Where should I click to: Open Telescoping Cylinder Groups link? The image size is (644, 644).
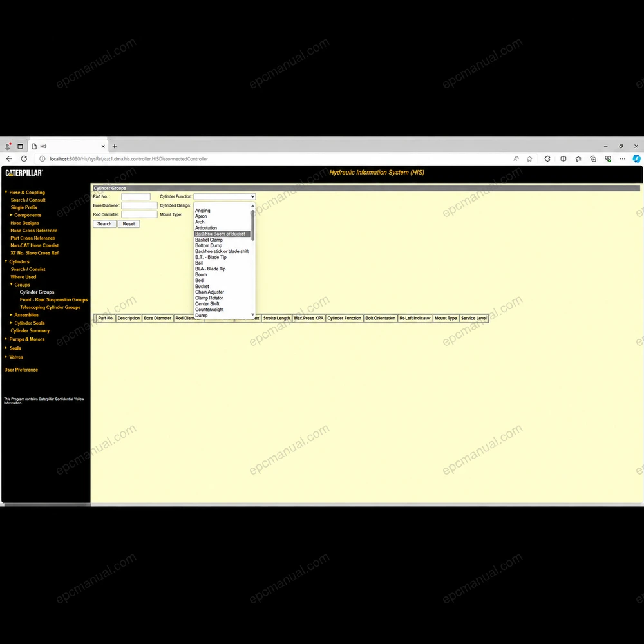click(x=50, y=308)
